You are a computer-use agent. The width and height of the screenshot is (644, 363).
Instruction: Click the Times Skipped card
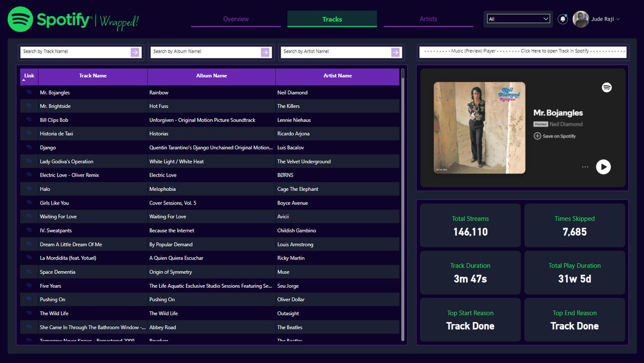click(x=574, y=226)
